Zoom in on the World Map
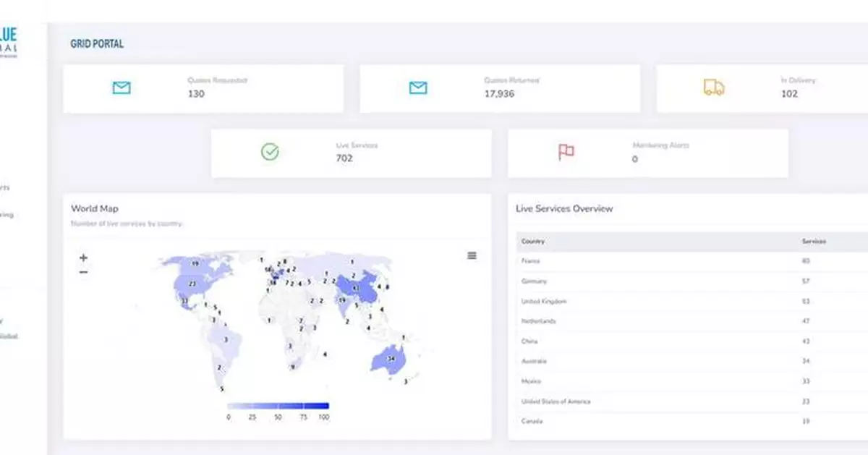Screen dimensions: 868x455 [x=83, y=257]
